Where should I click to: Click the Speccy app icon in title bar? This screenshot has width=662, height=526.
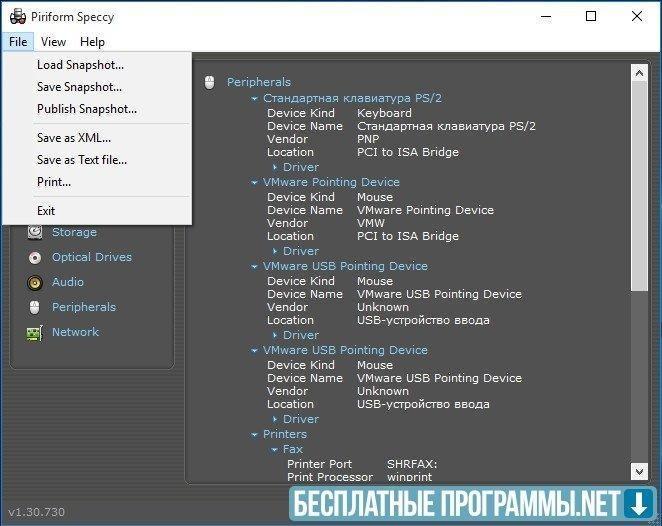tap(18, 17)
